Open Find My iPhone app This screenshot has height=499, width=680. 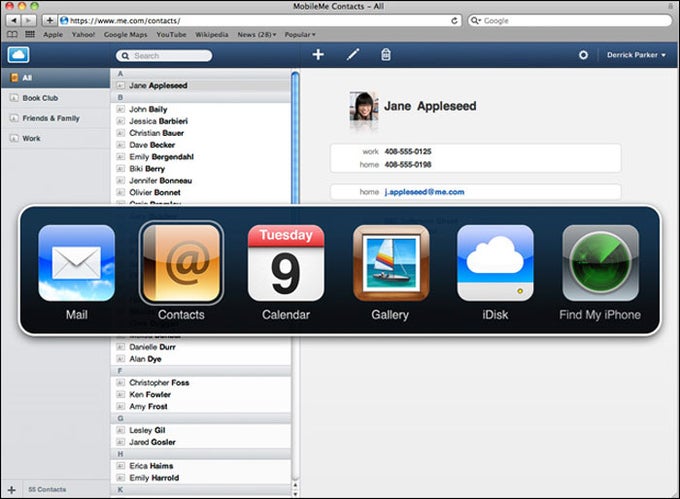[x=600, y=263]
